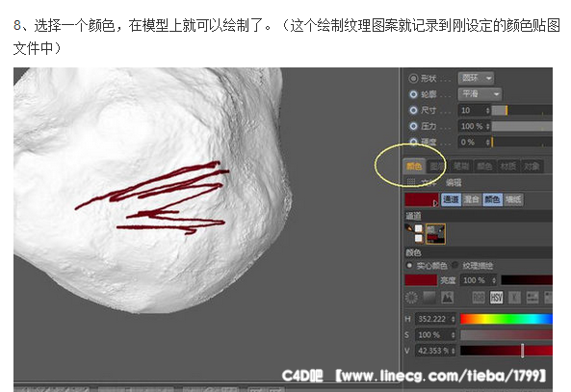Image resolution: width=571 pixels, height=392 pixels.
Task: Toggle the 混合 button
Action: (x=472, y=199)
